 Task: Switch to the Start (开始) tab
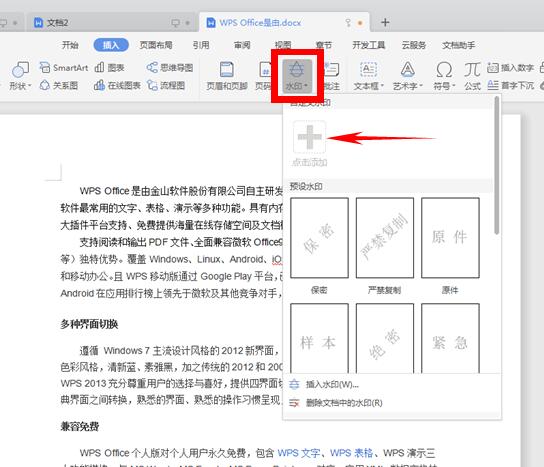(x=70, y=45)
